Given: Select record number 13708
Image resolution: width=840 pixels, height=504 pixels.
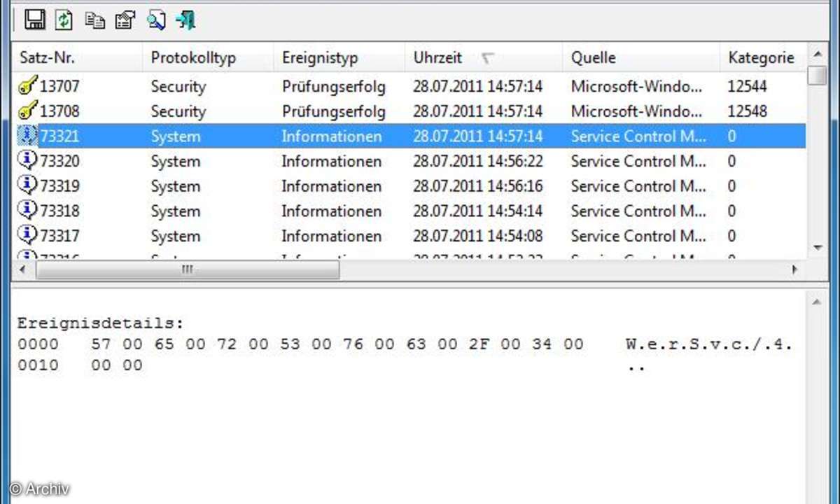Looking at the screenshot, I should point(59,111).
